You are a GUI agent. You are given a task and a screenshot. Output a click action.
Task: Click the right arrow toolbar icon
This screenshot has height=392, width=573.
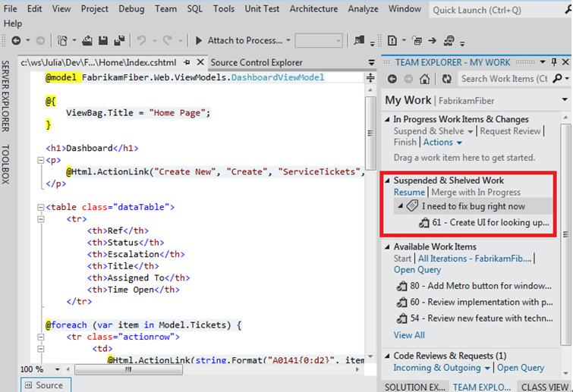pyautogui.click(x=433, y=40)
